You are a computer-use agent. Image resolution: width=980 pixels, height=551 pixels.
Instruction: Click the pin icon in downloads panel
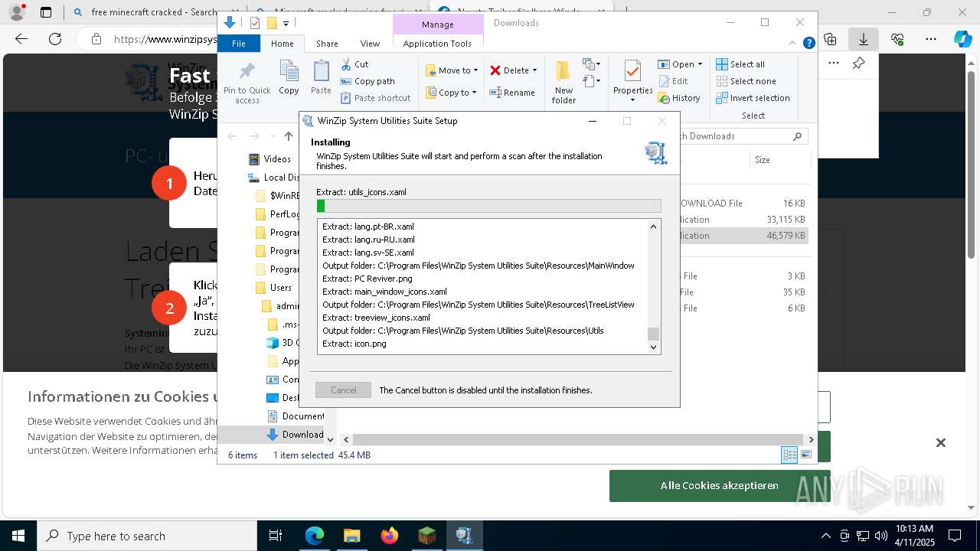(859, 64)
